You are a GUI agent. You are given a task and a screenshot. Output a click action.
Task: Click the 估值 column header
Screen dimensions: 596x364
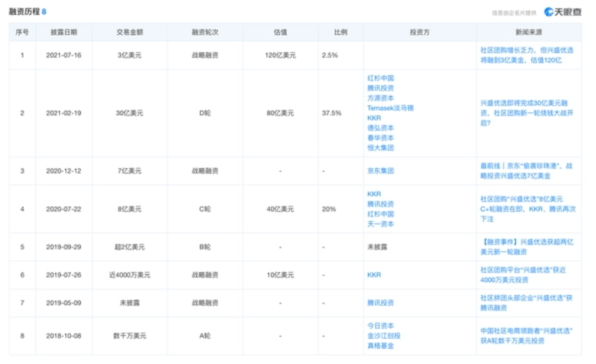tap(281, 32)
